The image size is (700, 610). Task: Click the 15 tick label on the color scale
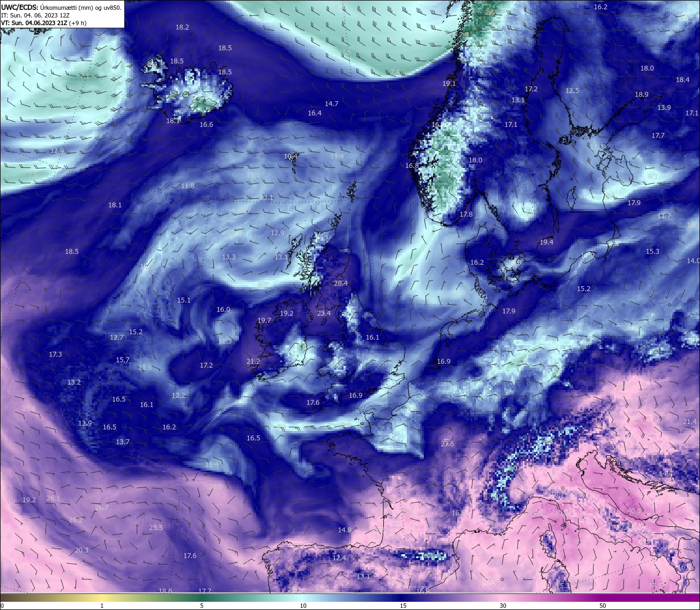click(x=403, y=606)
